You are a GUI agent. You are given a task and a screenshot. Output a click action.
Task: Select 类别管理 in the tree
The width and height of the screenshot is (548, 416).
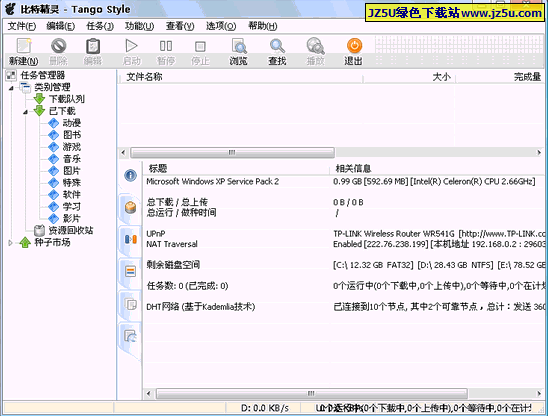tap(52, 87)
